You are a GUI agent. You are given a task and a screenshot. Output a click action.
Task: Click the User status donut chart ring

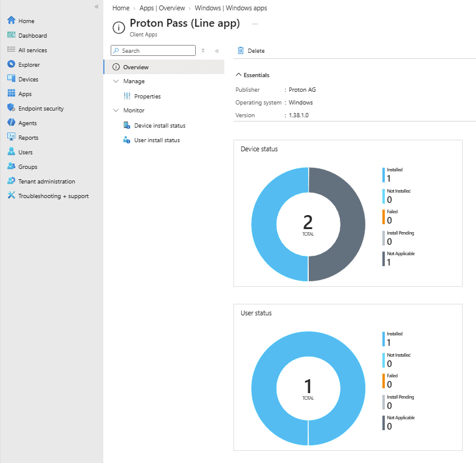pos(308,344)
